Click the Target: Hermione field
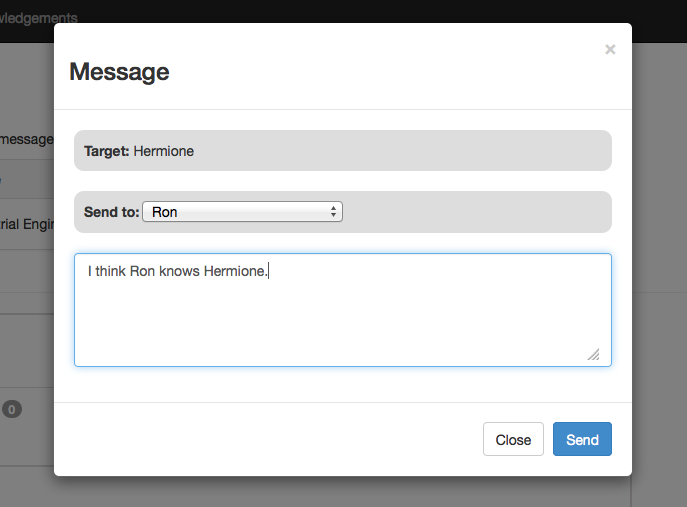This screenshot has width=687, height=507. (x=342, y=151)
